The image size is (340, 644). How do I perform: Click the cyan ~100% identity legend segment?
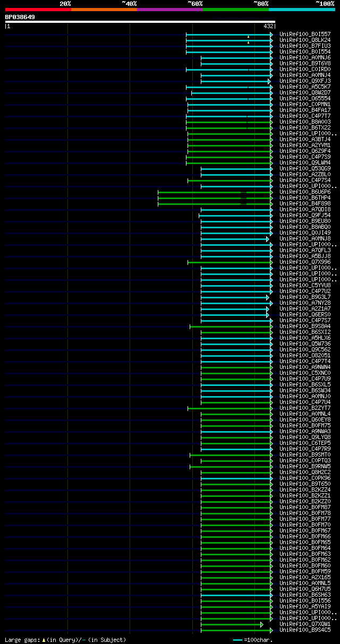[302, 10]
